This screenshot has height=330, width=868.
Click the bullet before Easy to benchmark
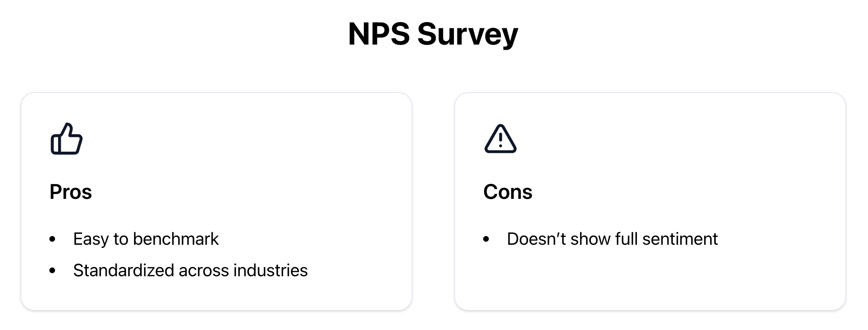pyautogui.click(x=52, y=239)
